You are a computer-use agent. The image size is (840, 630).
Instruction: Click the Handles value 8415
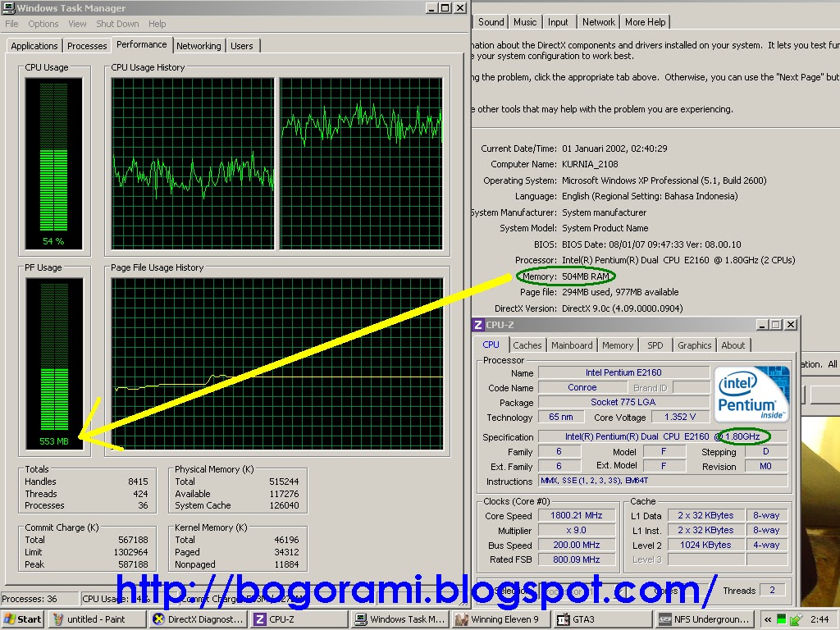[138, 482]
